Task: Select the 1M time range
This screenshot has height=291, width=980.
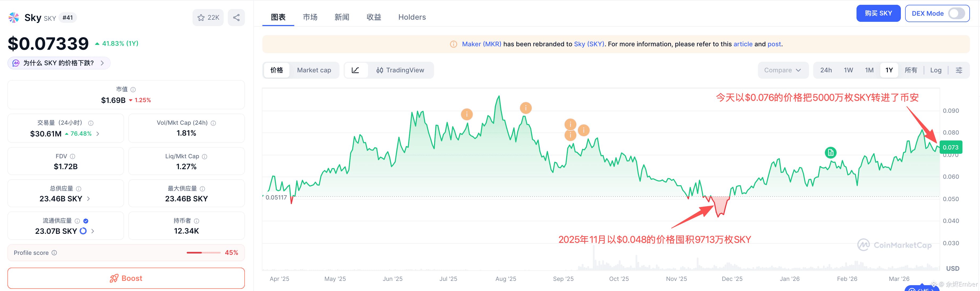Action: point(869,70)
